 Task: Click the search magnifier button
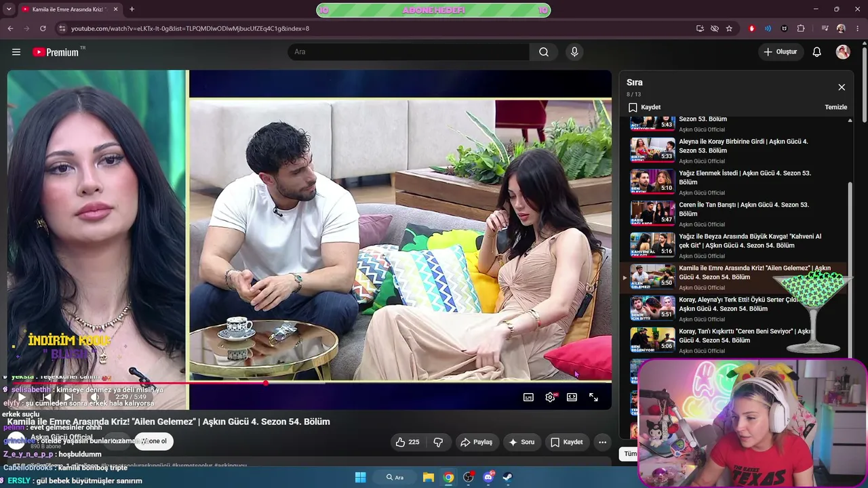pyautogui.click(x=544, y=52)
